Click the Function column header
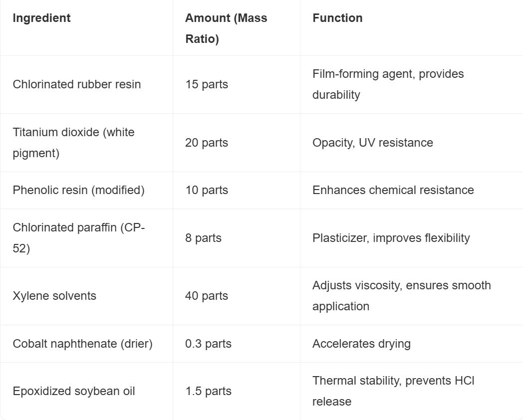 [x=337, y=18]
